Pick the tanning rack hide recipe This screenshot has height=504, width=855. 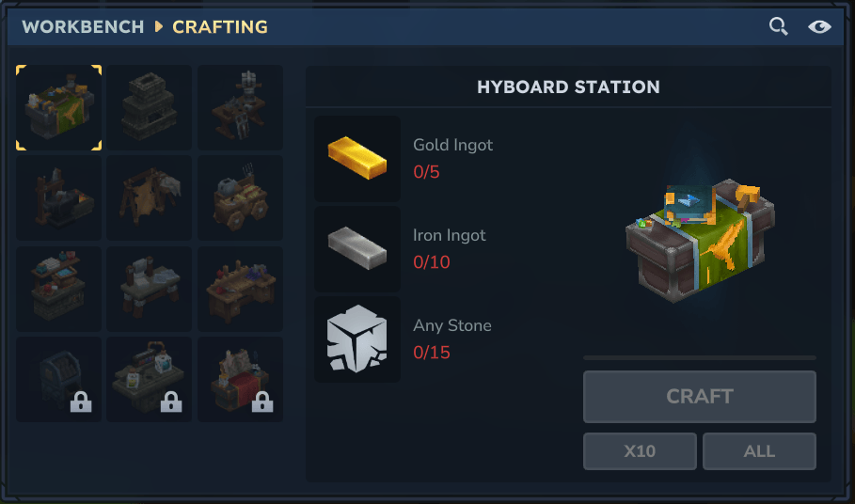pos(150,197)
